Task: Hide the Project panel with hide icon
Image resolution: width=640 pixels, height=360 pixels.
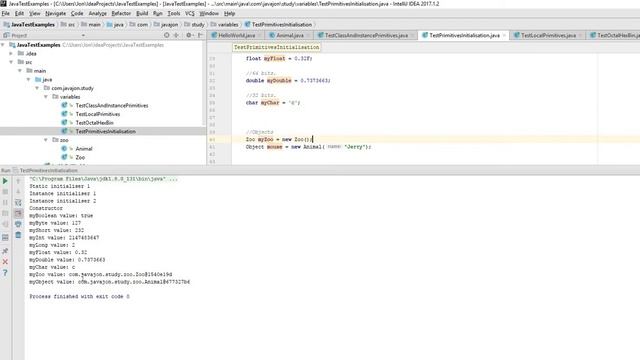Action: (x=200, y=36)
